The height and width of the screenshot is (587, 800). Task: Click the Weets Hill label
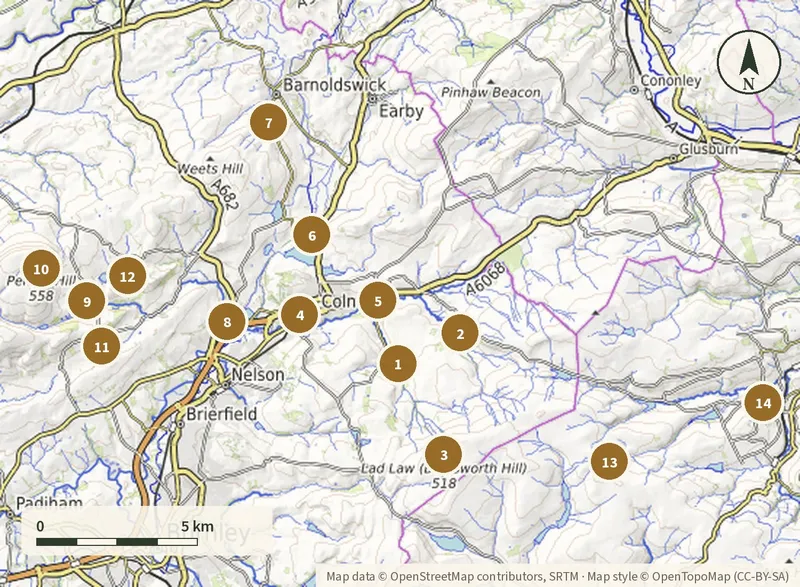click(x=210, y=168)
